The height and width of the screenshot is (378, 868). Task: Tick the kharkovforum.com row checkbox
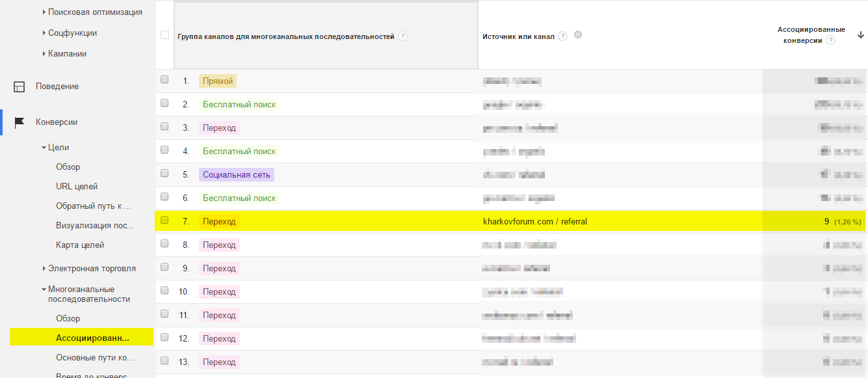coord(164,220)
